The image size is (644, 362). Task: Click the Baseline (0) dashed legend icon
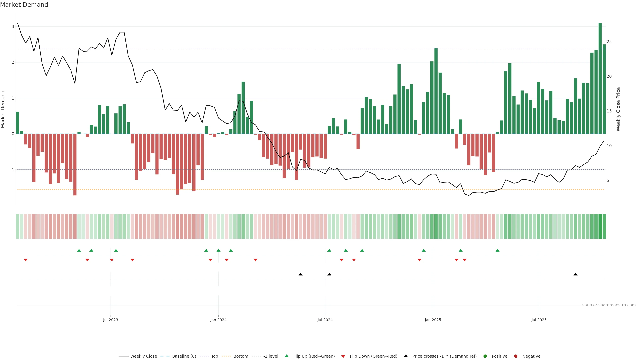point(165,356)
